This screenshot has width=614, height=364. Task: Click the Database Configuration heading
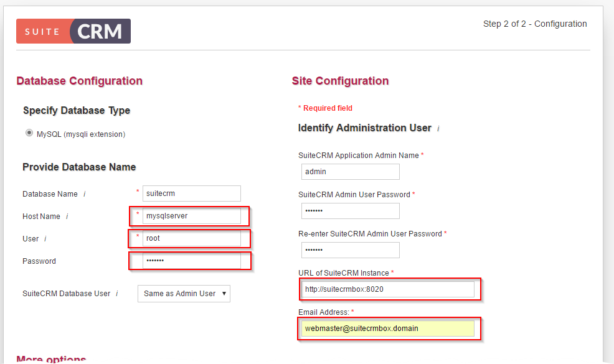tap(80, 81)
